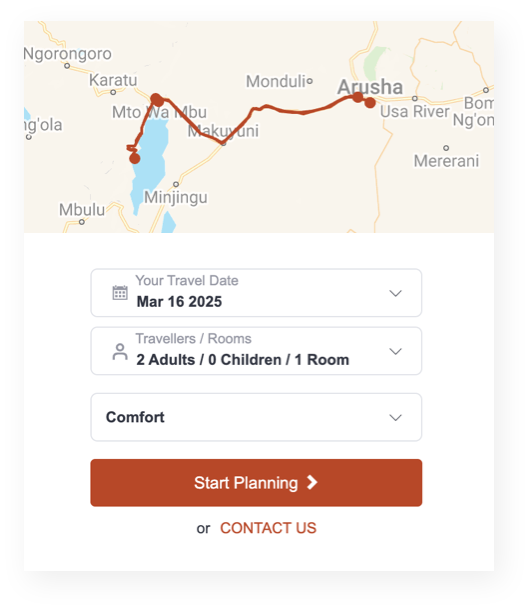
Task: Click the person icon beside Travellers / Rooms
Action: click(120, 352)
